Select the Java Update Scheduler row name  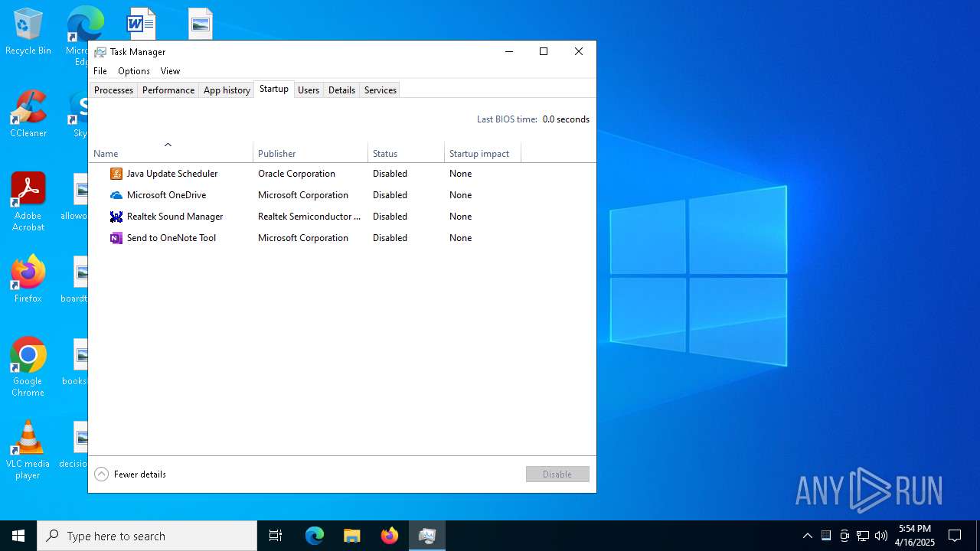pyautogui.click(x=172, y=174)
